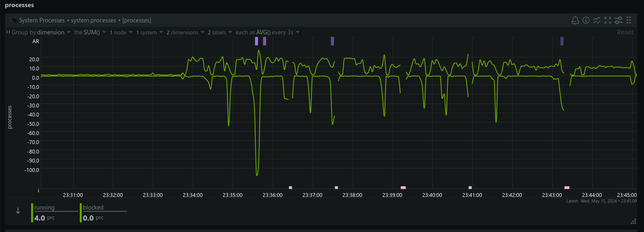Screen dimensions: 644x232
Task: Open the SUM() aggregation dropdown
Action: tap(90, 32)
